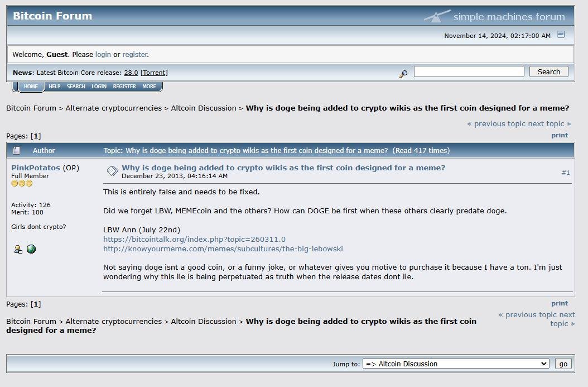Click PinkPotatos coin rank stars

click(22, 183)
